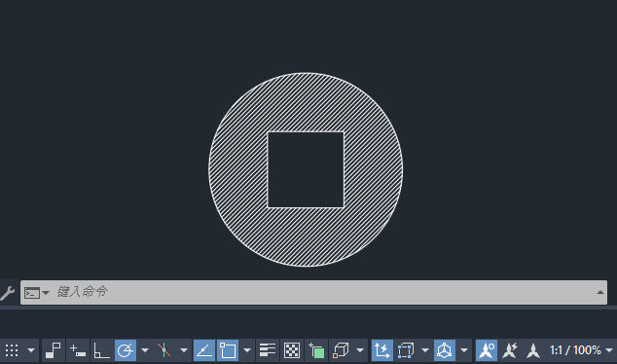Screen dimensions: 617x364
Task: Open Selection Filtering dropdown
Action: pos(425,350)
